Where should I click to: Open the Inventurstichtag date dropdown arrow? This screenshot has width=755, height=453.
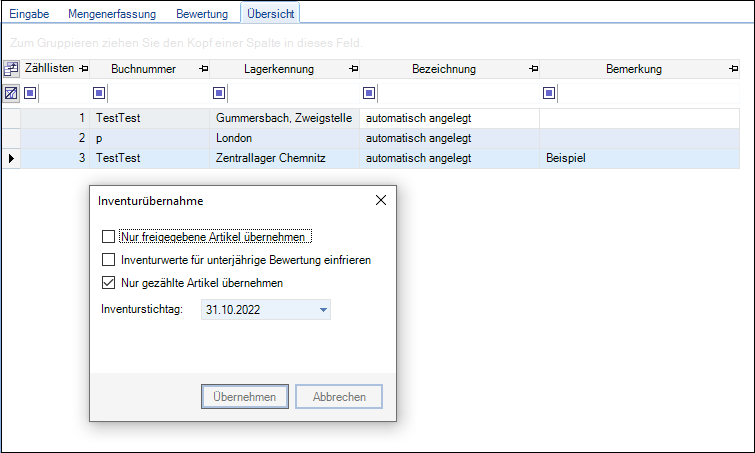pos(323,310)
